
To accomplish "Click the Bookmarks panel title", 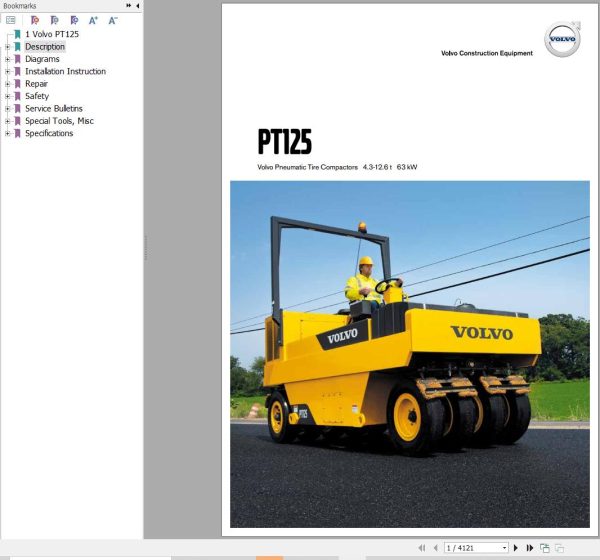I will click(x=20, y=6).
